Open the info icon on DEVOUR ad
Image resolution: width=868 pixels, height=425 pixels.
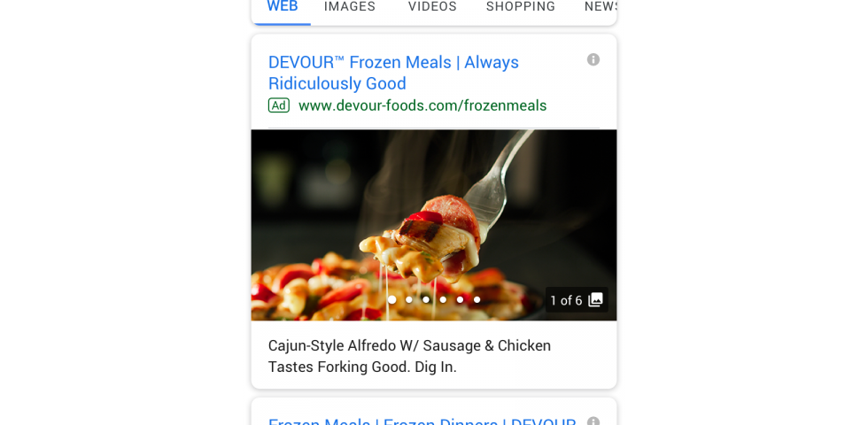(x=593, y=60)
